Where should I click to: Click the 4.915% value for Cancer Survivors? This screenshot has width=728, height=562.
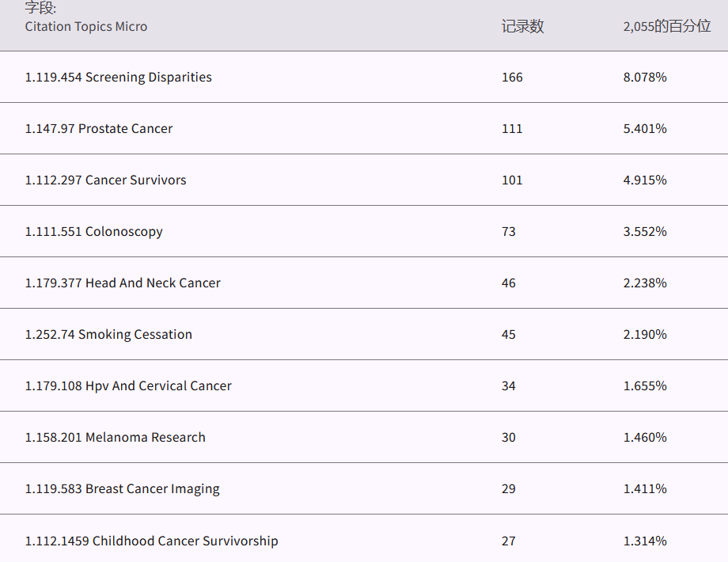pos(645,180)
